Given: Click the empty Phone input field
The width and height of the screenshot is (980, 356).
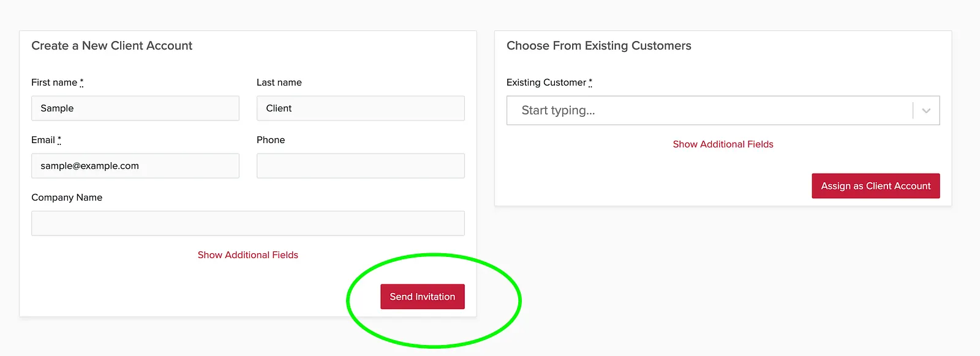Looking at the screenshot, I should click(361, 166).
